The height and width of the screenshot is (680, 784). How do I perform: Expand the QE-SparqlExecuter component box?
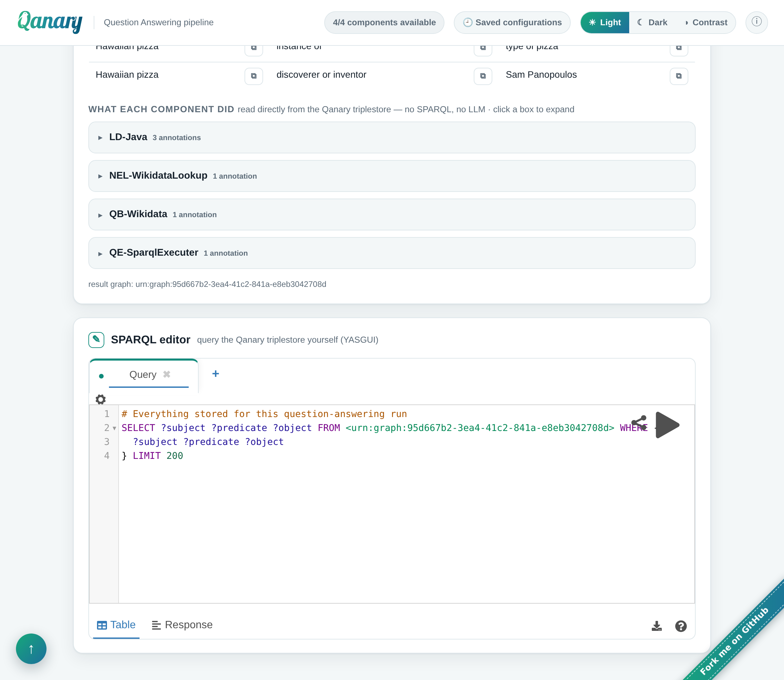point(391,253)
